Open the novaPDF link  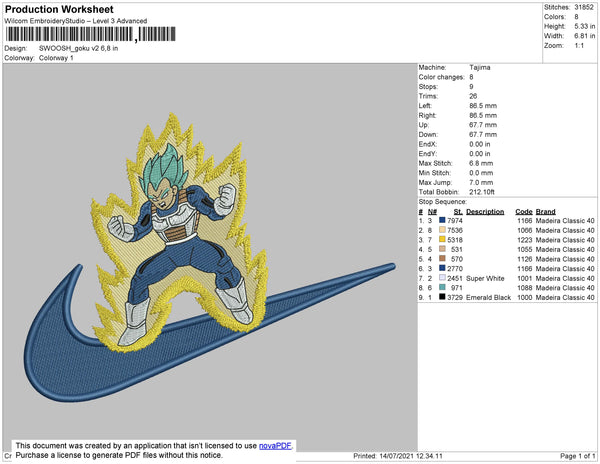tap(275, 446)
